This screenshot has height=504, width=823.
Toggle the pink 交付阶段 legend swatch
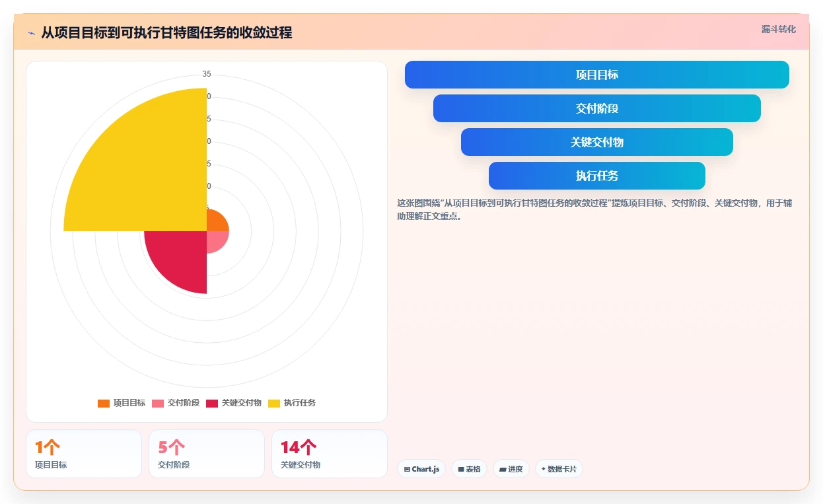158,403
